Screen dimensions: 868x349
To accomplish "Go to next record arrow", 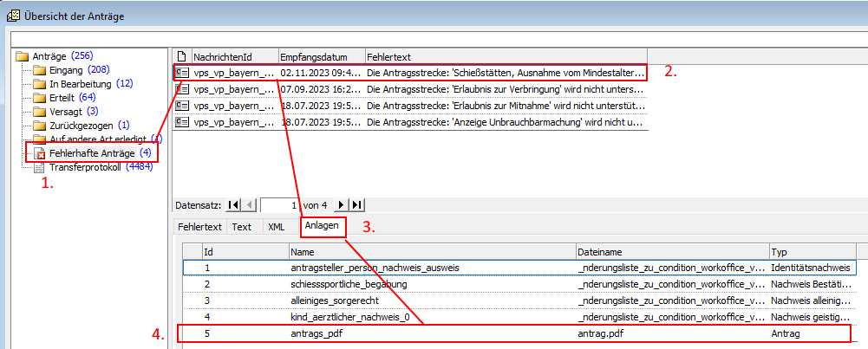I will click(341, 204).
